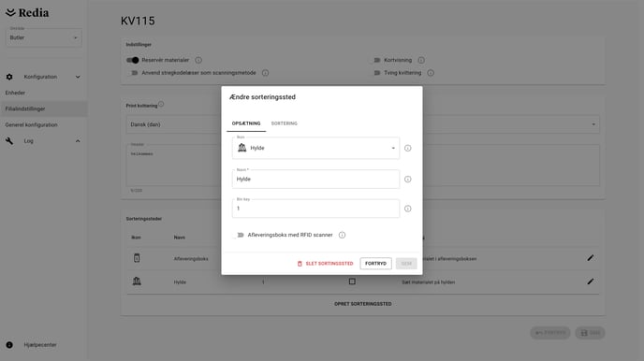Open Enheder in sidebar
This screenshot has height=361, width=644.
pyautogui.click(x=15, y=93)
